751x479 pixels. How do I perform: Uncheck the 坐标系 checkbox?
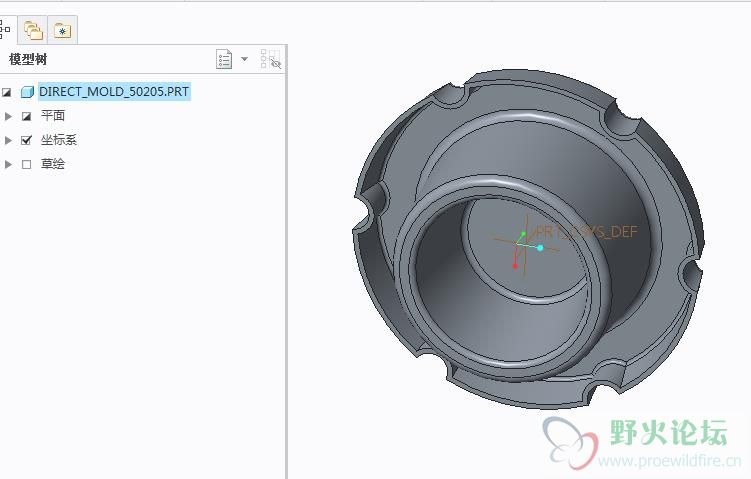[27, 140]
